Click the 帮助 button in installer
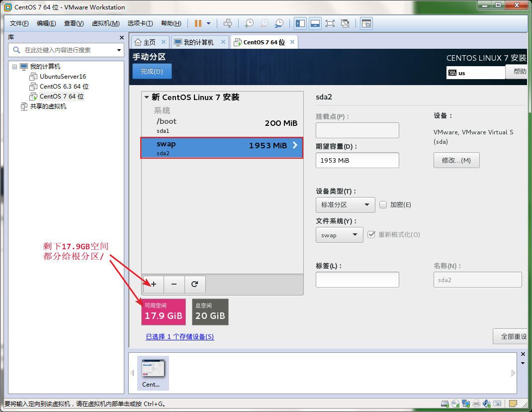 (518, 71)
